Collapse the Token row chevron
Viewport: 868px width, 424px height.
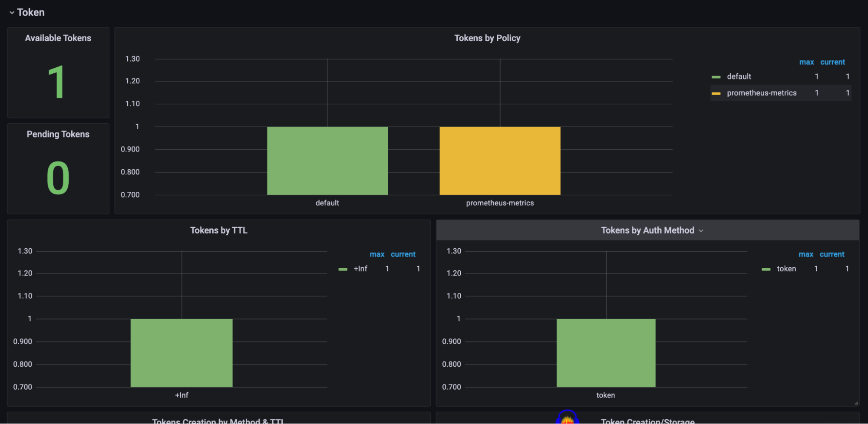[x=12, y=13]
